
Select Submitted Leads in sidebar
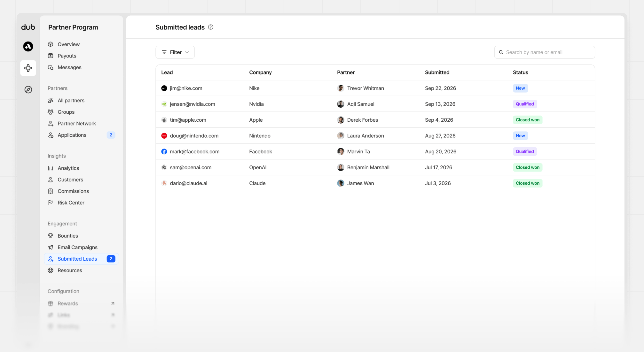coord(82,259)
